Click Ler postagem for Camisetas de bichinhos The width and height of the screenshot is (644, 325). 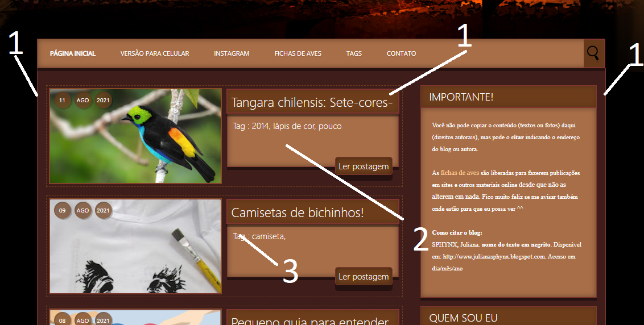364,277
